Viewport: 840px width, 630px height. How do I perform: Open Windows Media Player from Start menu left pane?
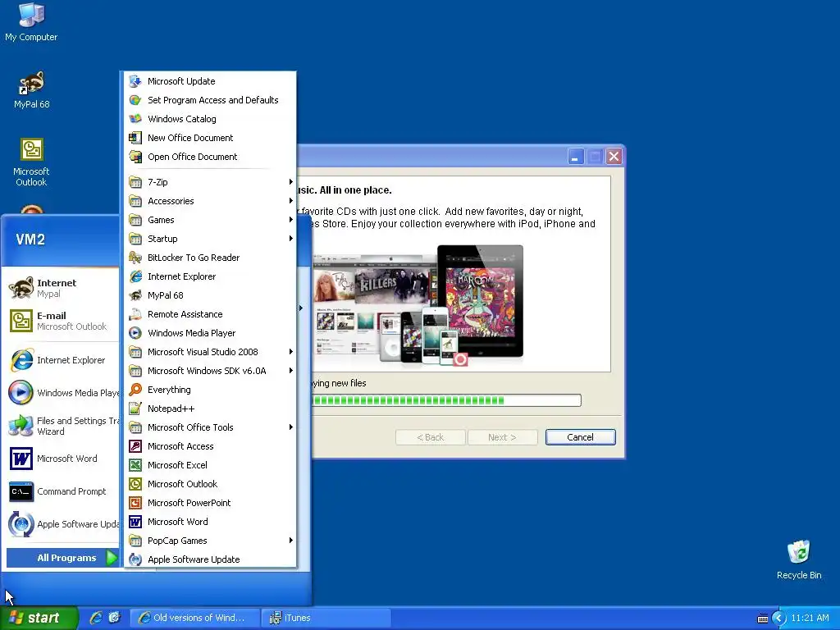coord(62,393)
